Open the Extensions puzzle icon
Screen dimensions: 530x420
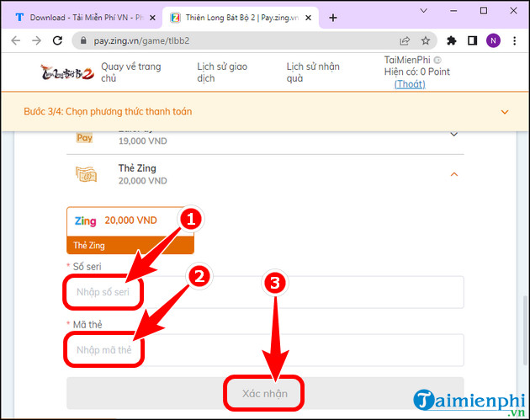452,41
